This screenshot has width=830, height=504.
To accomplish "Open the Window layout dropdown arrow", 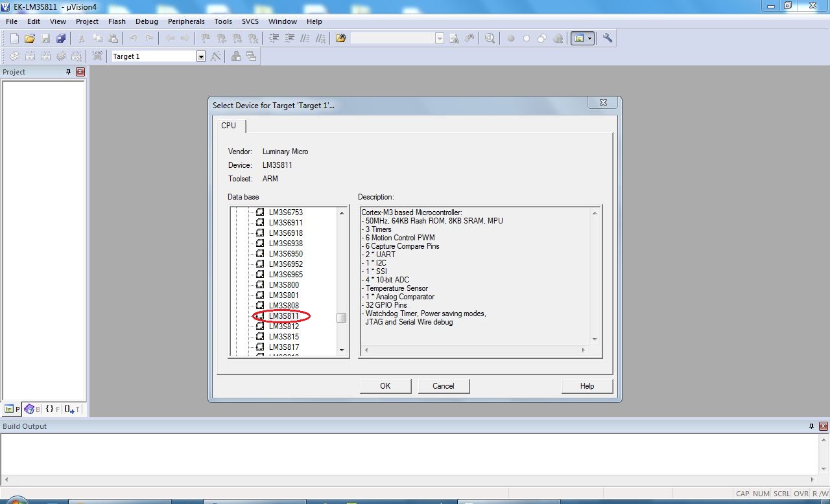I will (x=589, y=39).
